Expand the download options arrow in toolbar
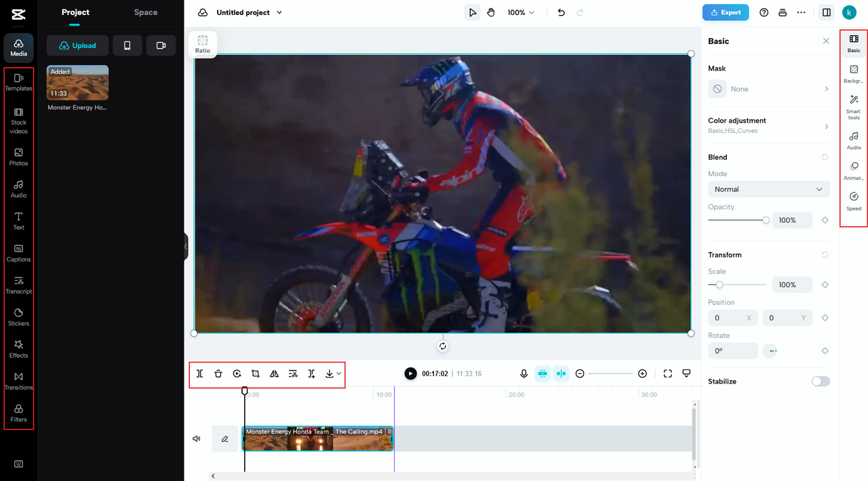The width and height of the screenshot is (868, 481). (339, 373)
